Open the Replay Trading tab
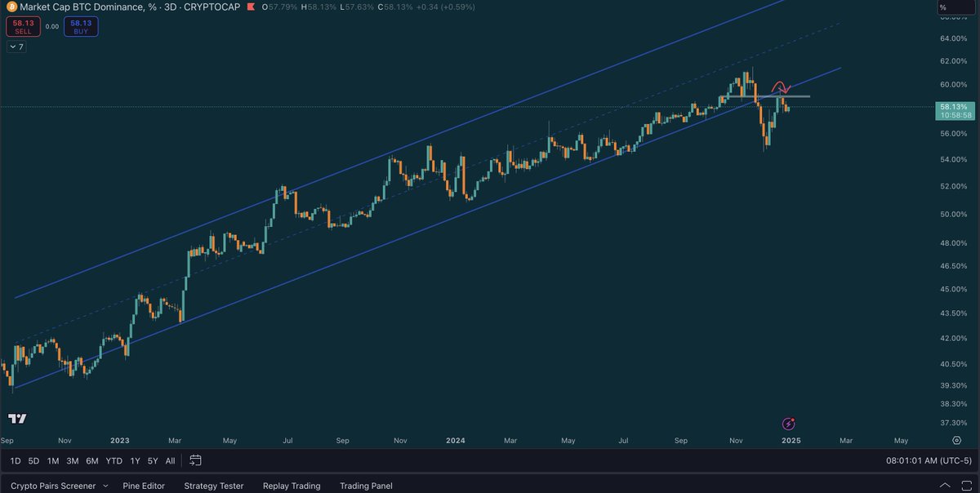980x493 pixels. coord(292,486)
